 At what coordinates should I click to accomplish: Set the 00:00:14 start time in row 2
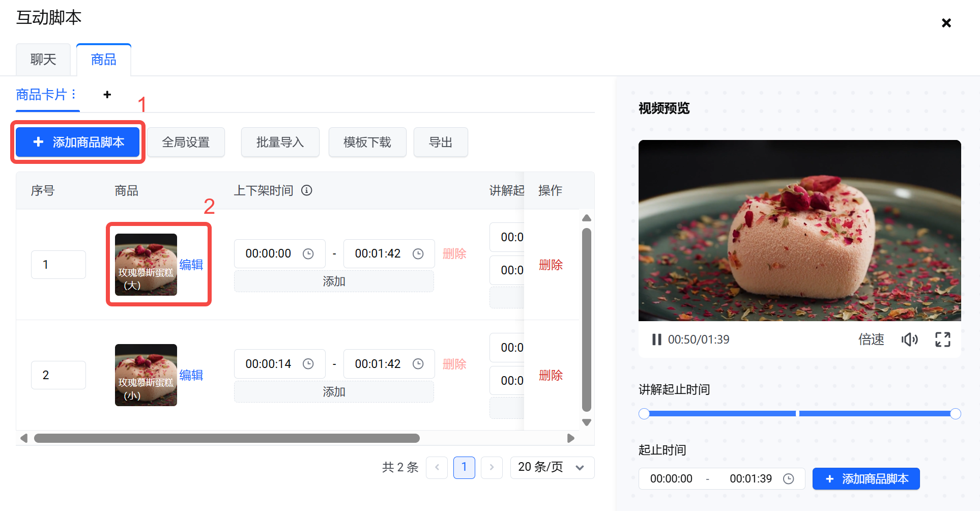269,364
